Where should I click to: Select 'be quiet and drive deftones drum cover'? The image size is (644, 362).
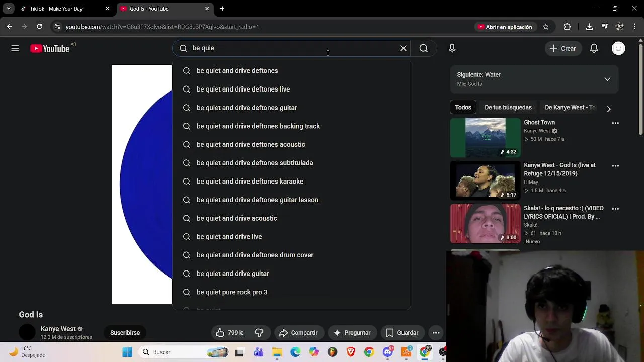click(x=291, y=255)
